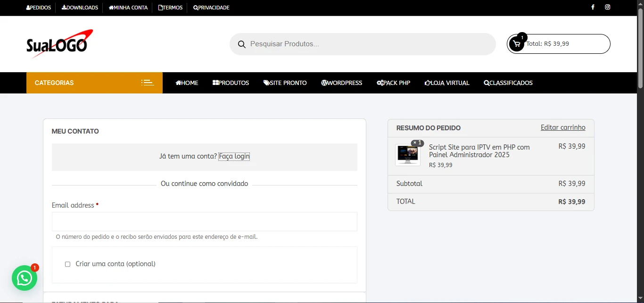Enable the Criar uma conta checkbox
This screenshot has height=303, width=644.
[x=67, y=264]
